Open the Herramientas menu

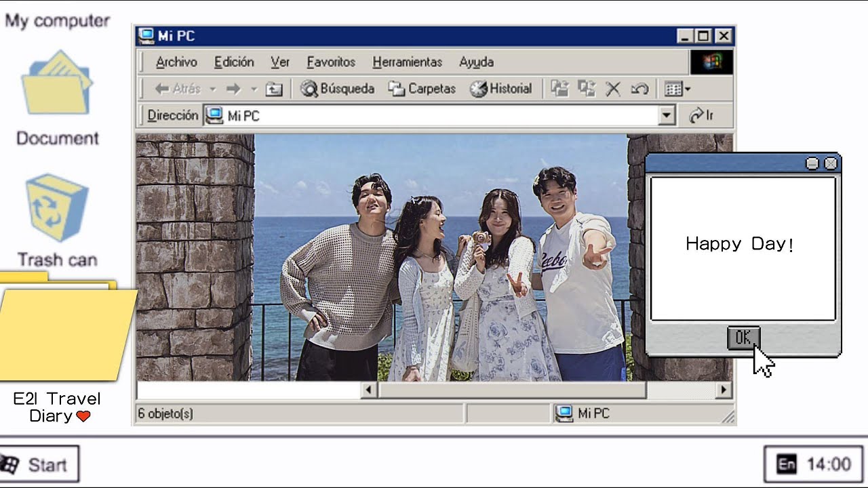407,62
